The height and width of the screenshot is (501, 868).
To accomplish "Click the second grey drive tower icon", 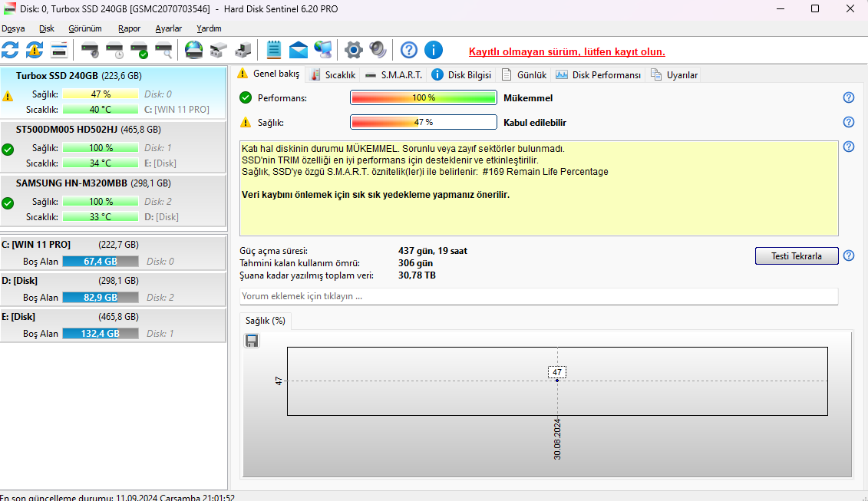I will [243, 50].
